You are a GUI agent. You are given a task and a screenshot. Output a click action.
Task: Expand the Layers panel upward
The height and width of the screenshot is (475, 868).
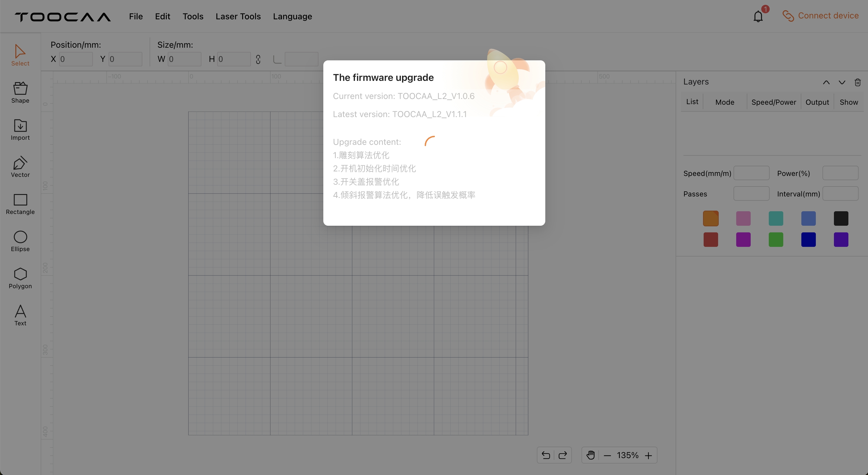(x=826, y=82)
